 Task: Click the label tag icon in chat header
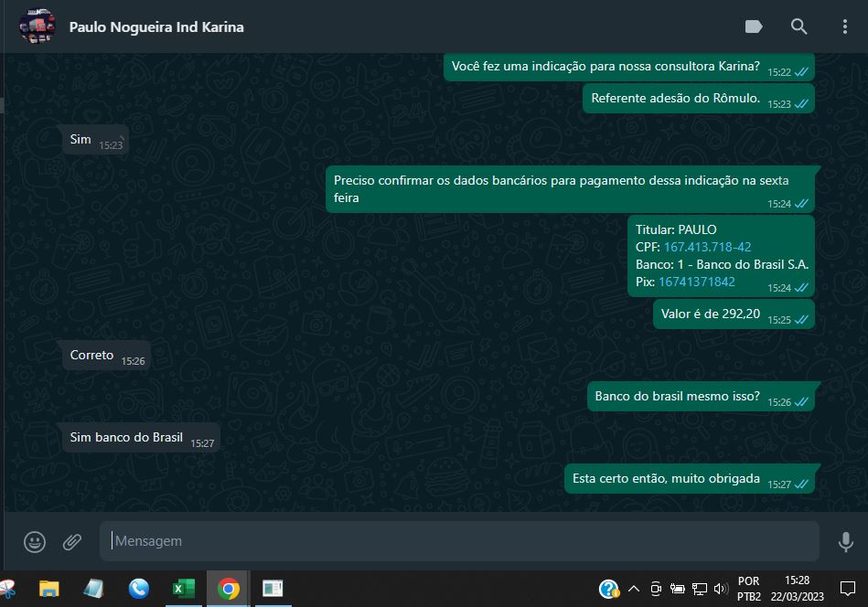pyautogui.click(x=754, y=27)
